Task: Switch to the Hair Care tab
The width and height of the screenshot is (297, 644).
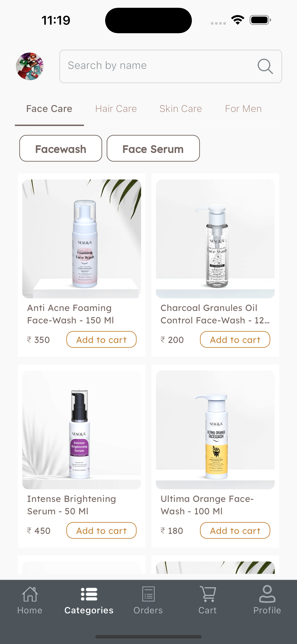Action: (x=116, y=109)
